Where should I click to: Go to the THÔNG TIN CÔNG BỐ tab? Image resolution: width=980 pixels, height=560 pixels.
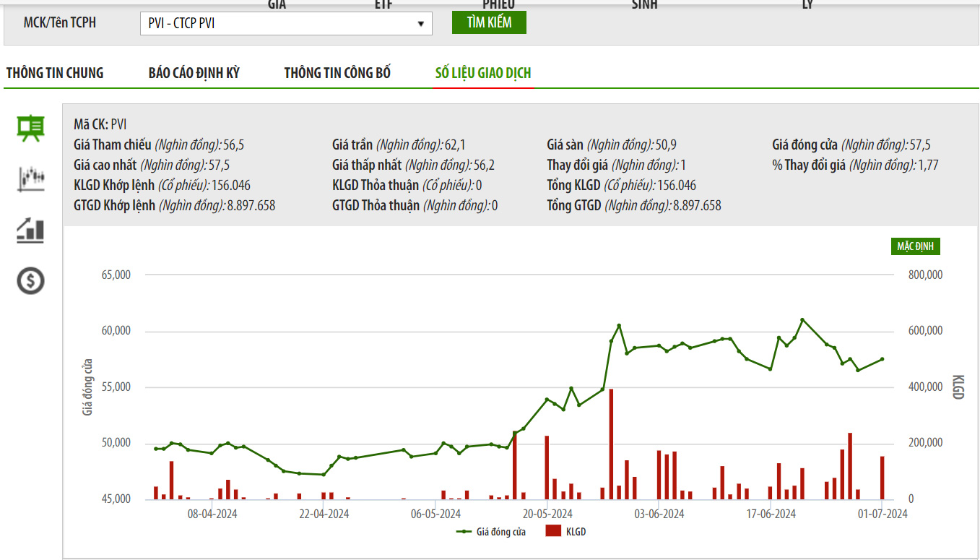pos(337,73)
